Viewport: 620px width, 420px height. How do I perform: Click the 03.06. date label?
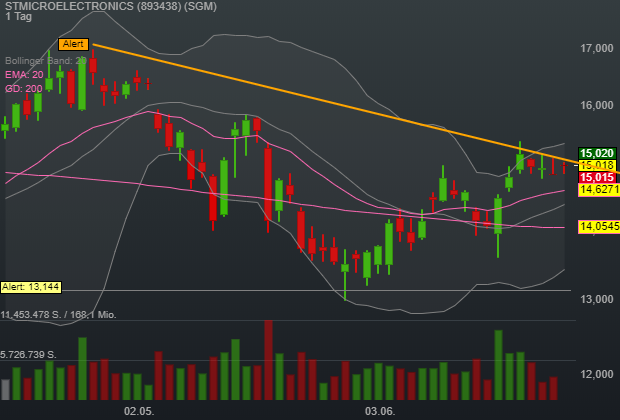tap(380, 411)
